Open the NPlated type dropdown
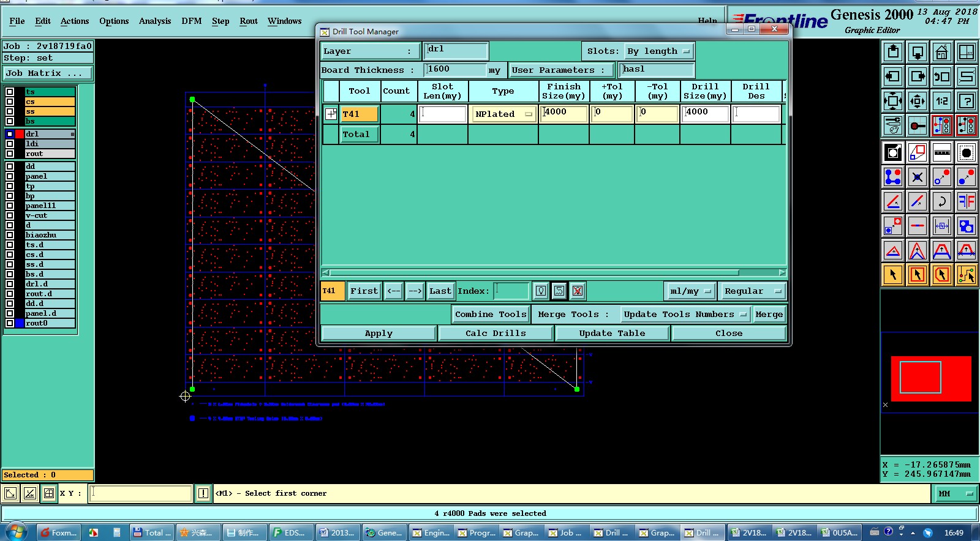Viewport: 980px width, 541px height. pos(503,114)
